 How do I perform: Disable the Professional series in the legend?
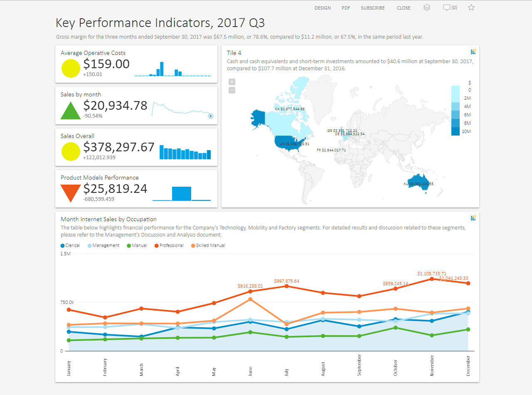coord(171,245)
